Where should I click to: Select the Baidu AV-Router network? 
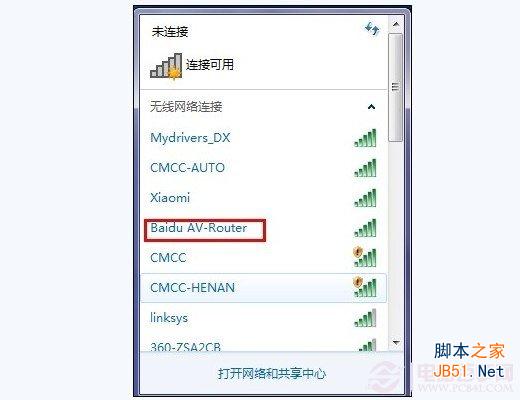tap(264, 228)
